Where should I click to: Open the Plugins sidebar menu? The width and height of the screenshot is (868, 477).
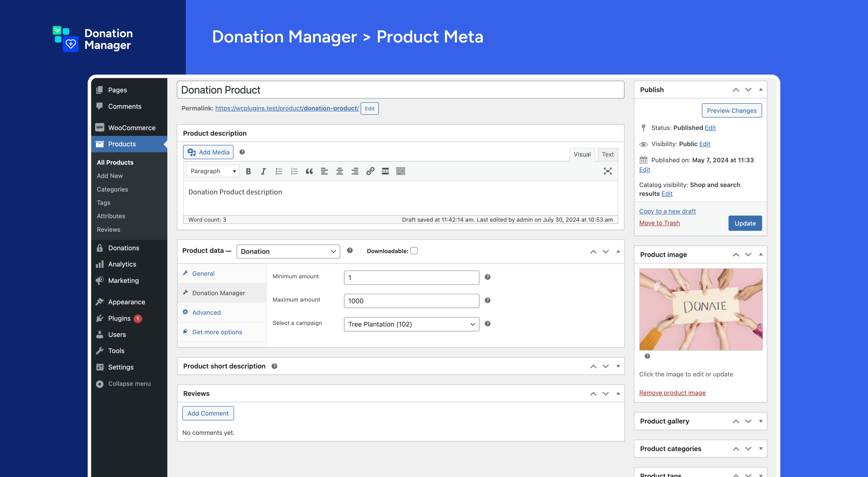point(129,319)
